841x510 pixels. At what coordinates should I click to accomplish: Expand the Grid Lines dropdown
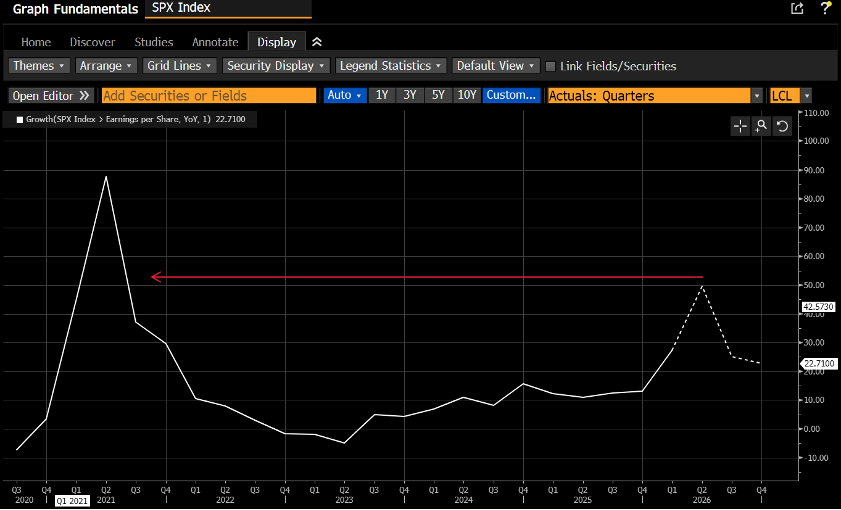pos(180,66)
